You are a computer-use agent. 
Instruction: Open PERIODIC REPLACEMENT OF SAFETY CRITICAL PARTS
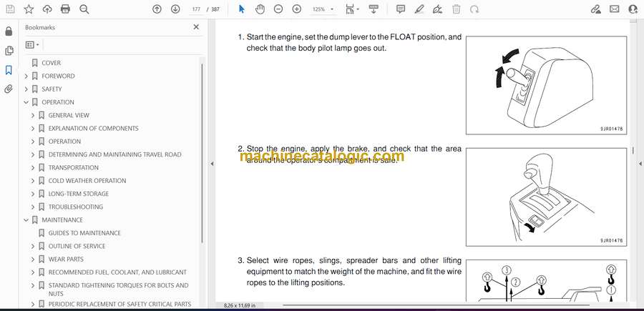(x=119, y=304)
